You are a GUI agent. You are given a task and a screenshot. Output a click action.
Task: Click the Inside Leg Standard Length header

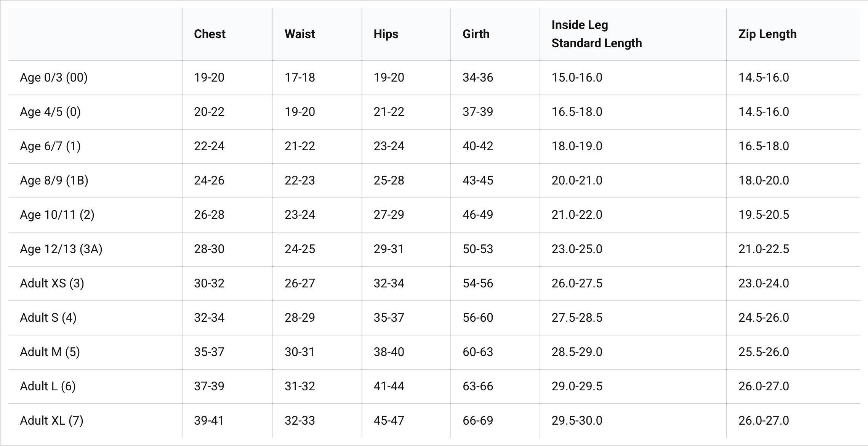(x=596, y=34)
